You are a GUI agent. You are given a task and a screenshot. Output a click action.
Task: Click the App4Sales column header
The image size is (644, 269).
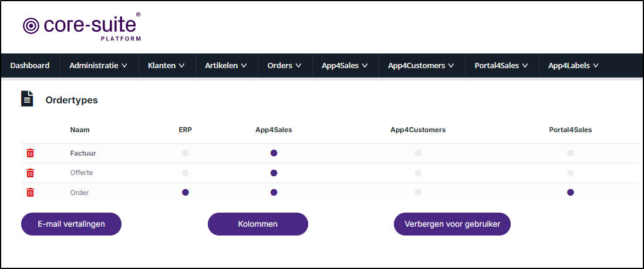click(x=274, y=130)
